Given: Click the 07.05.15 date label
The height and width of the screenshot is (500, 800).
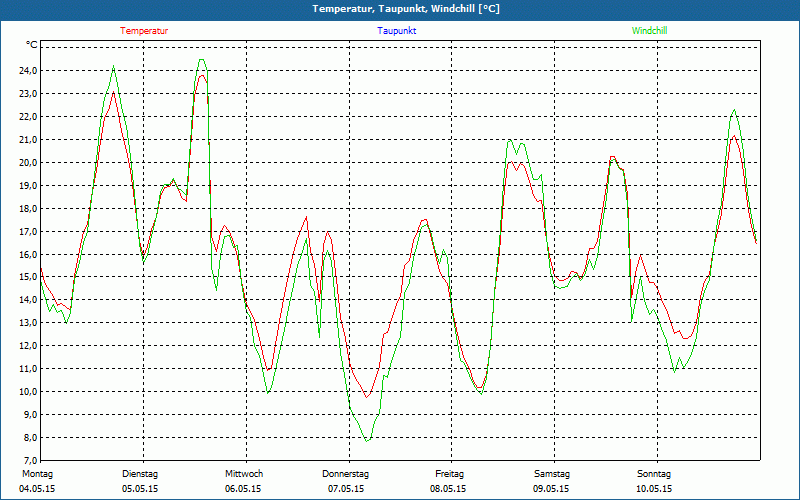Looking at the screenshot, I should click(x=346, y=489).
